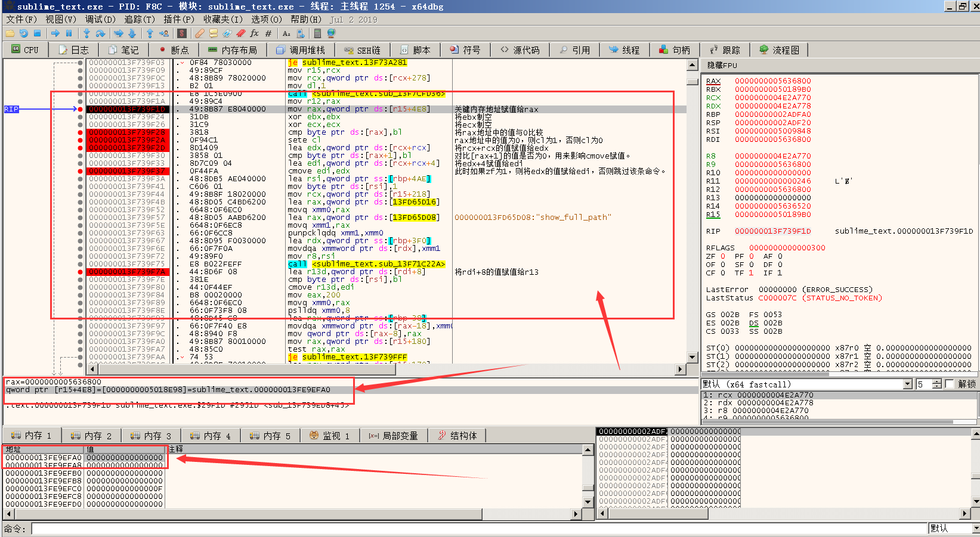Open the 插件(P) menu

coord(179,19)
